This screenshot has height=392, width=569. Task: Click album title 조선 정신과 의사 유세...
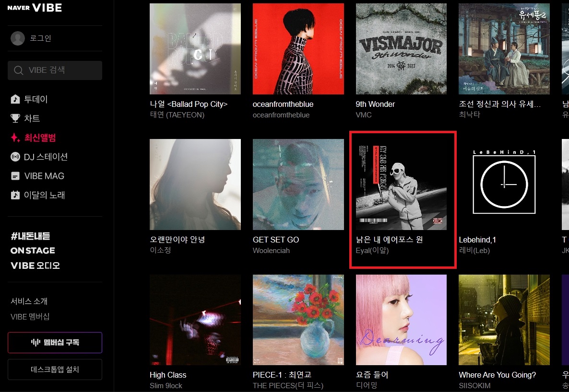[x=500, y=104]
